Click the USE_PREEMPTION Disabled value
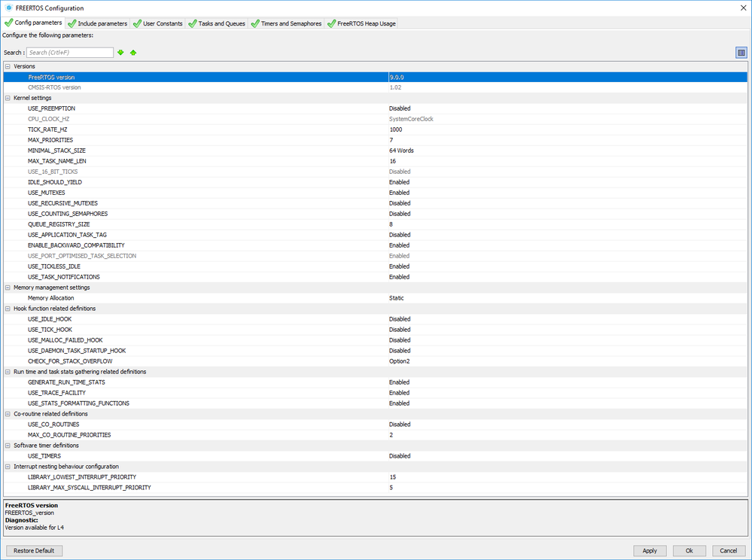Viewport: 752px width, 560px height. point(400,109)
